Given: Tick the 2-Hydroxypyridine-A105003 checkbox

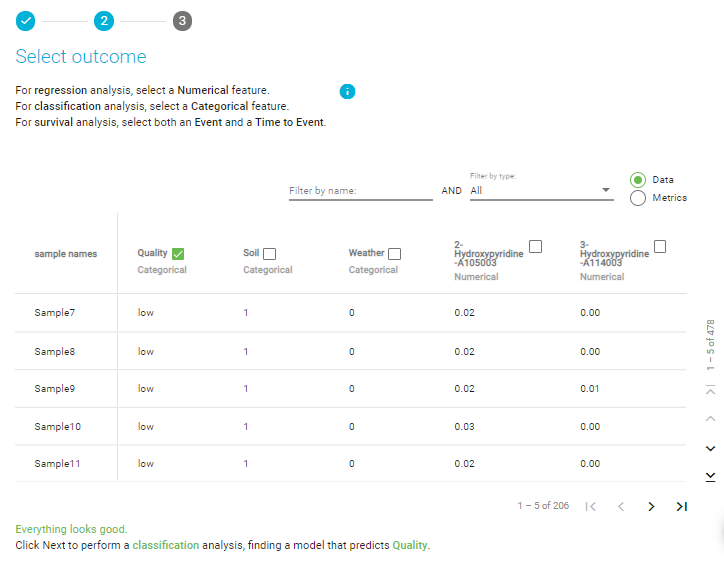Looking at the screenshot, I should pyautogui.click(x=535, y=247).
